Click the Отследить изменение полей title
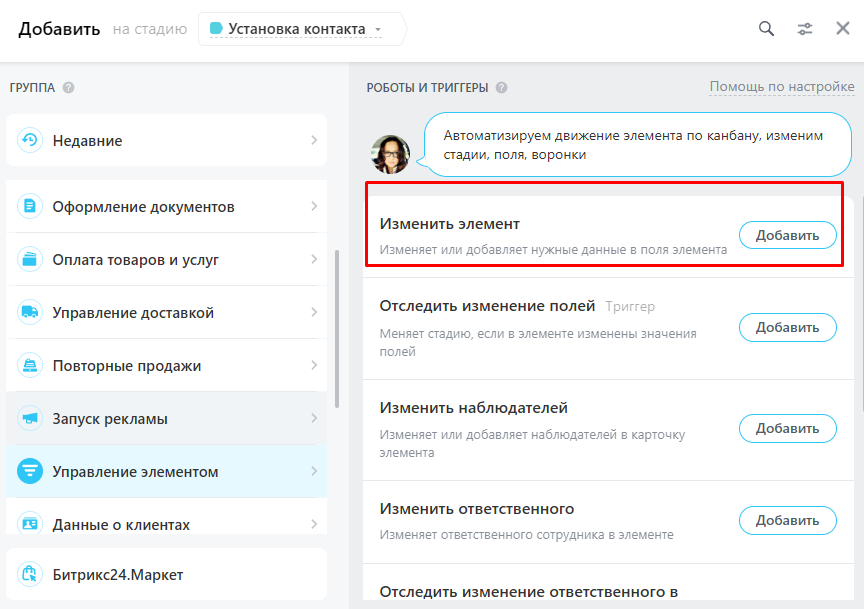The height and width of the screenshot is (609, 864). point(487,306)
